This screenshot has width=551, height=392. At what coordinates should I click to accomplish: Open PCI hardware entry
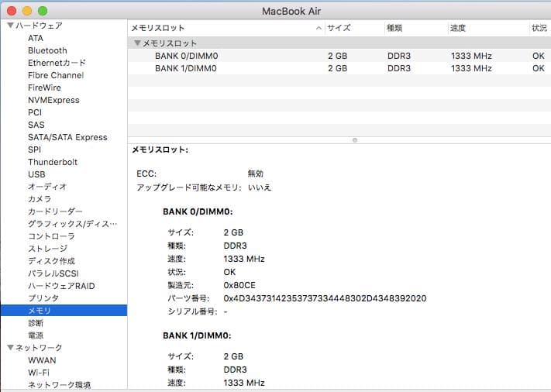pos(35,112)
